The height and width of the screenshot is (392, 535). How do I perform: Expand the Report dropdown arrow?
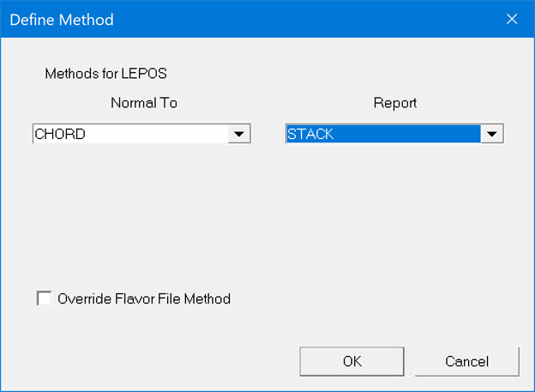(x=491, y=135)
